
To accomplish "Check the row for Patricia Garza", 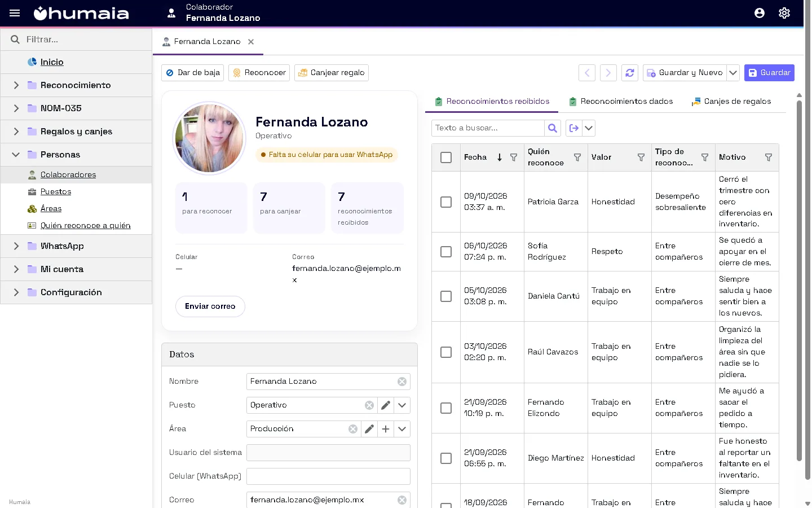I will coord(446,202).
